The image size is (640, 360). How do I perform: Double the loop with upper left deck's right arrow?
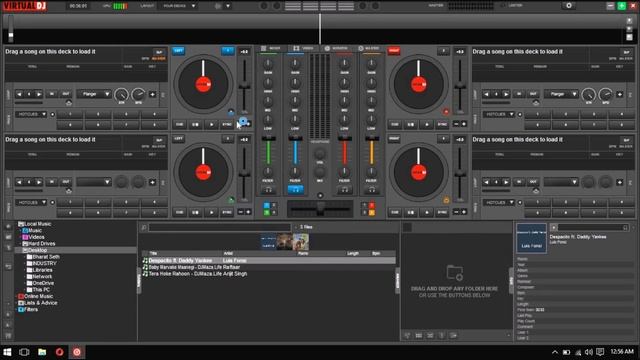click(x=39, y=94)
